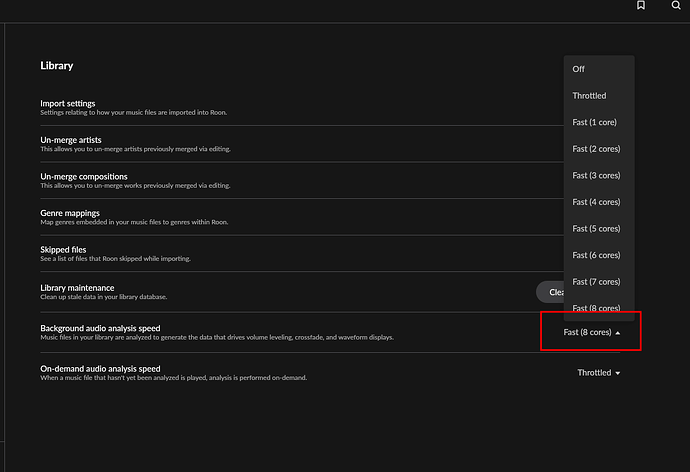Select Off in the analysis speed menu

coord(579,69)
